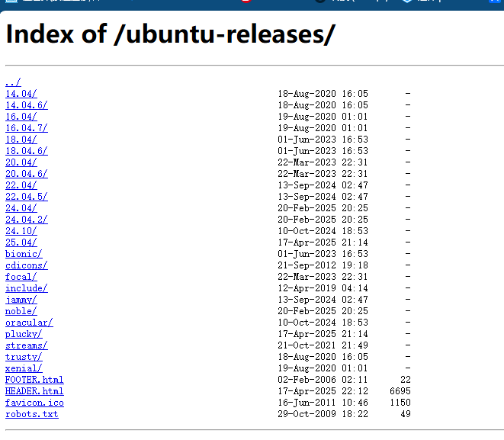The height and width of the screenshot is (440, 504).
Task: Open the 16.04/ directory link
Action: 21,117
